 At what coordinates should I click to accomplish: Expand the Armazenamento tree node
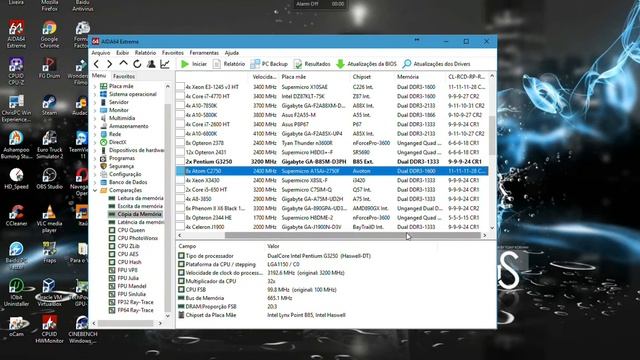click(x=95, y=126)
